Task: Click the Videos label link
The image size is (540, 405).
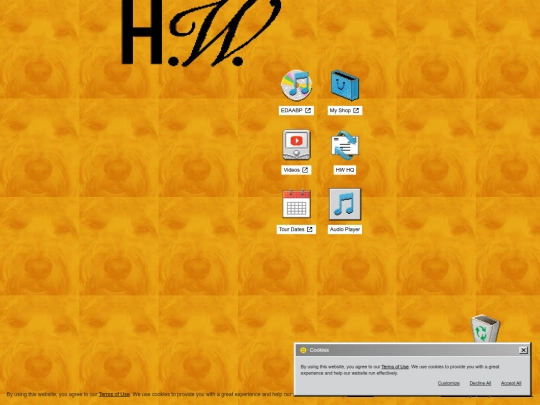Action: tap(296, 170)
